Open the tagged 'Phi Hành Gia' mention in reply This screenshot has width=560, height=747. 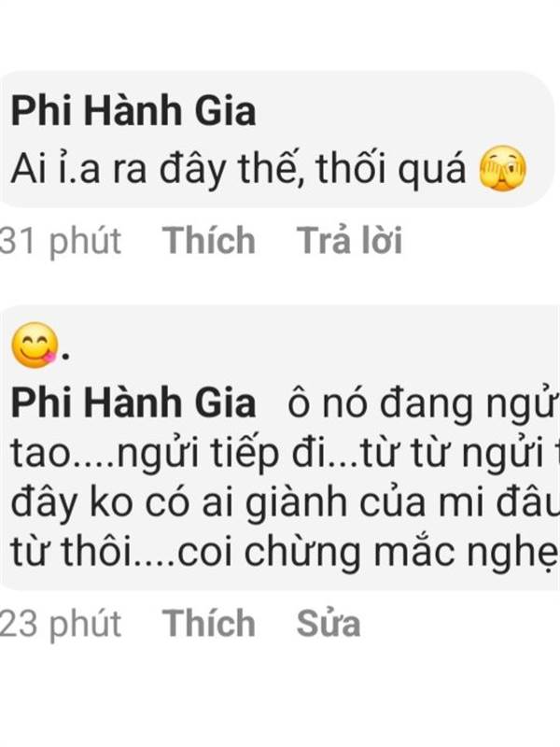(x=133, y=402)
